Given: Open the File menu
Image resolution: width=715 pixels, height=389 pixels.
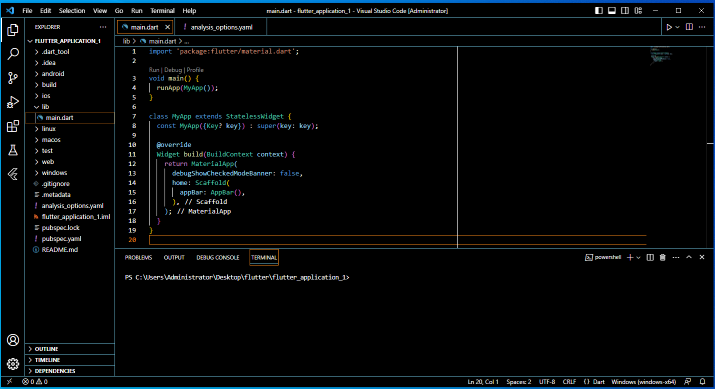Looking at the screenshot, I should point(27,10).
